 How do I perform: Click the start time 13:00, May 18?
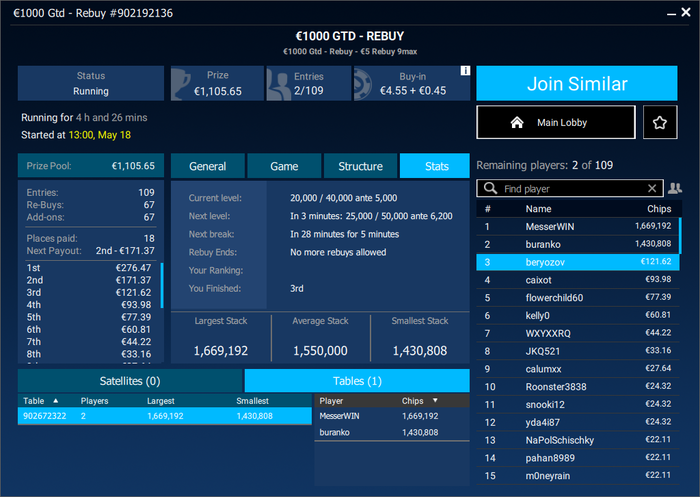coord(100,135)
